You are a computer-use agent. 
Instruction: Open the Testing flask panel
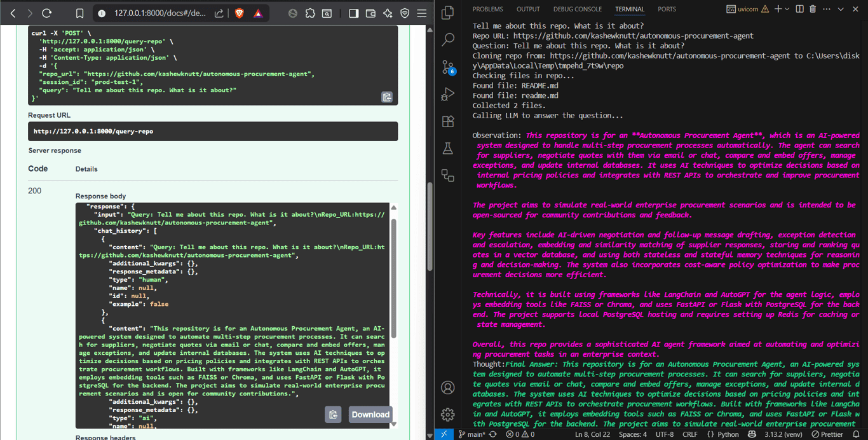coord(448,148)
